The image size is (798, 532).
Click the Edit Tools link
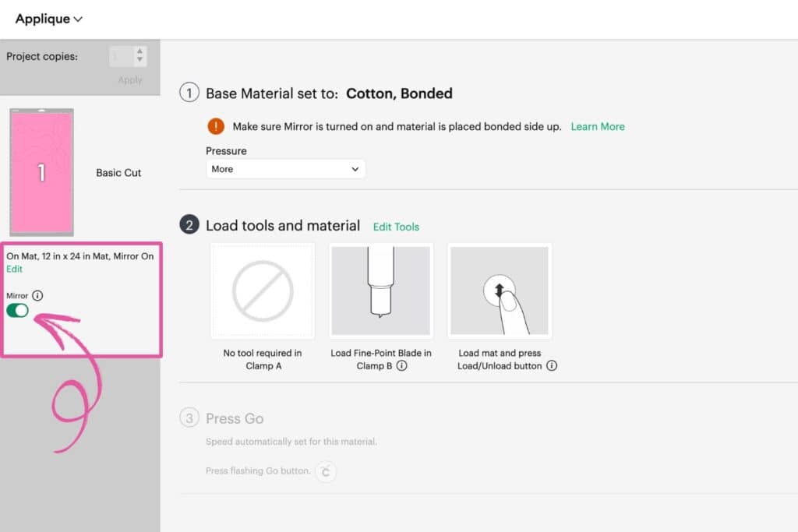[396, 227]
